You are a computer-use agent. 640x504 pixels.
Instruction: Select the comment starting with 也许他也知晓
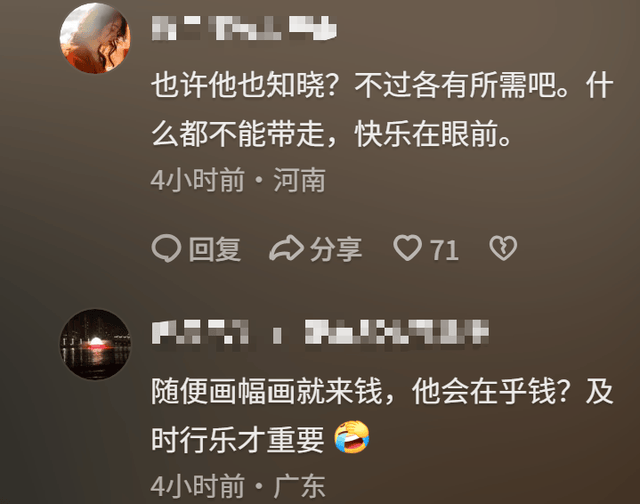382,109
